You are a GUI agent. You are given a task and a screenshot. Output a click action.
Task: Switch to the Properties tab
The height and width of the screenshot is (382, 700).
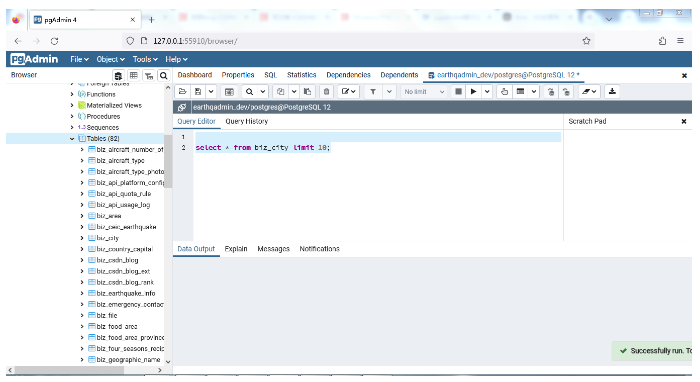pyautogui.click(x=238, y=75)
